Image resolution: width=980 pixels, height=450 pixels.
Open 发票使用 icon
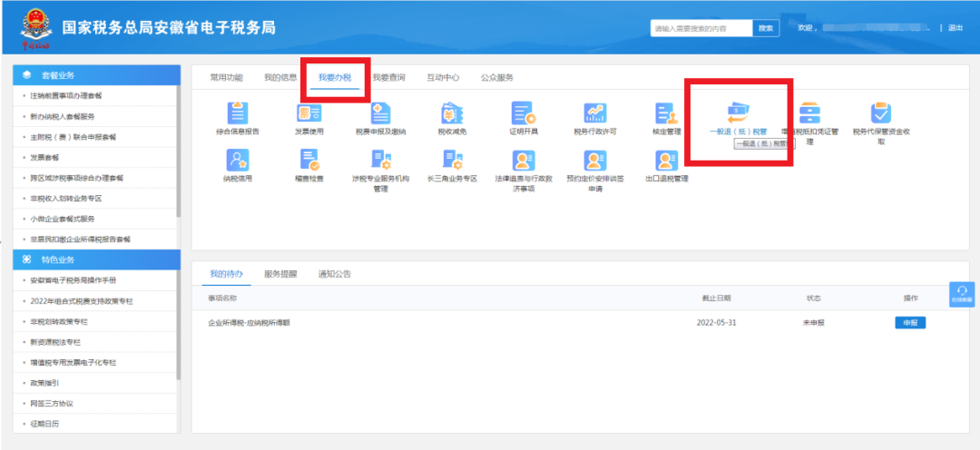(309, 113)
